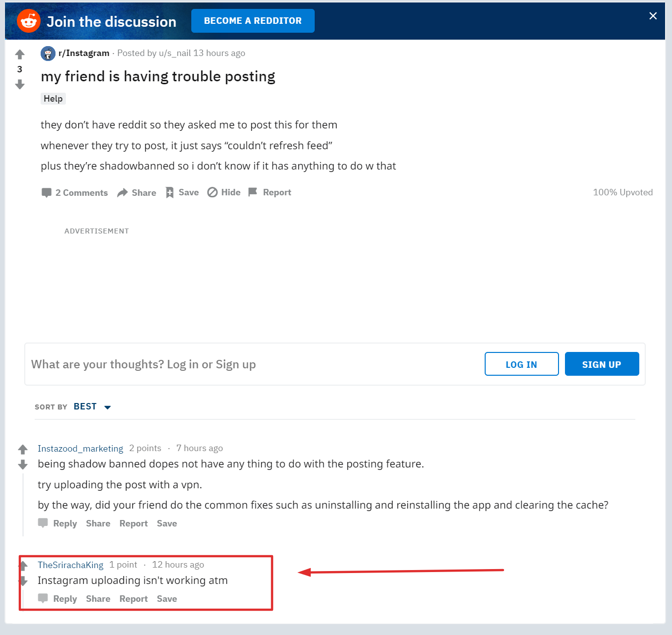Downvote the post about trouble posting
The height and width of the screenshot is (635, 672).
point(20,84)
